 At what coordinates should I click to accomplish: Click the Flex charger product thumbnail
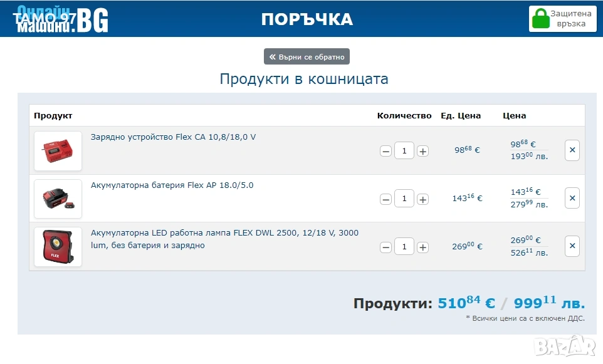coord(58,151)
